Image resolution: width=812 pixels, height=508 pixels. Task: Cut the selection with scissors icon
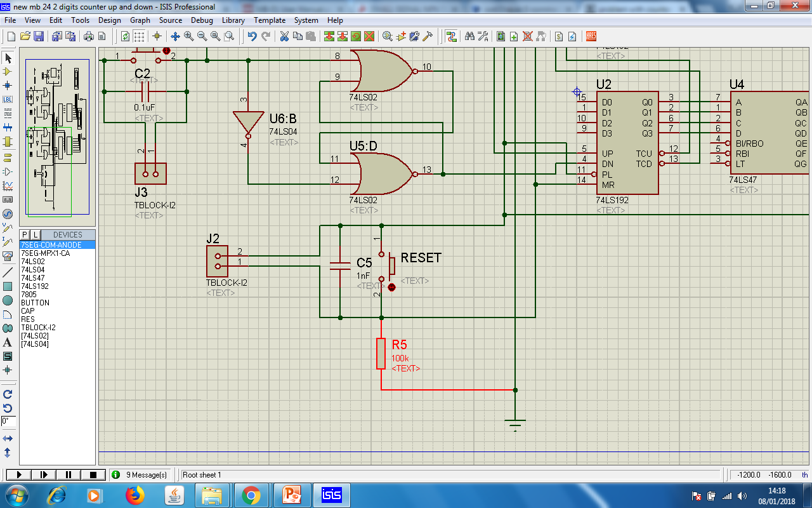[x=284, y=36]
